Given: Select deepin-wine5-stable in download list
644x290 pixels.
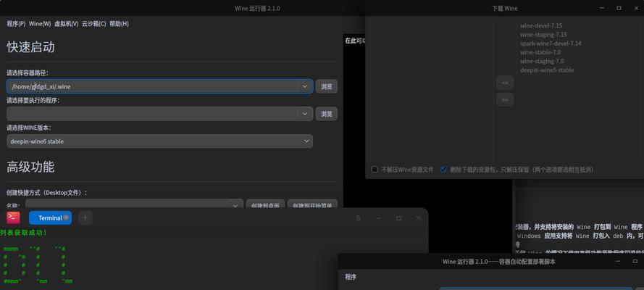Looking at the screenshot, I should [547, 70].
